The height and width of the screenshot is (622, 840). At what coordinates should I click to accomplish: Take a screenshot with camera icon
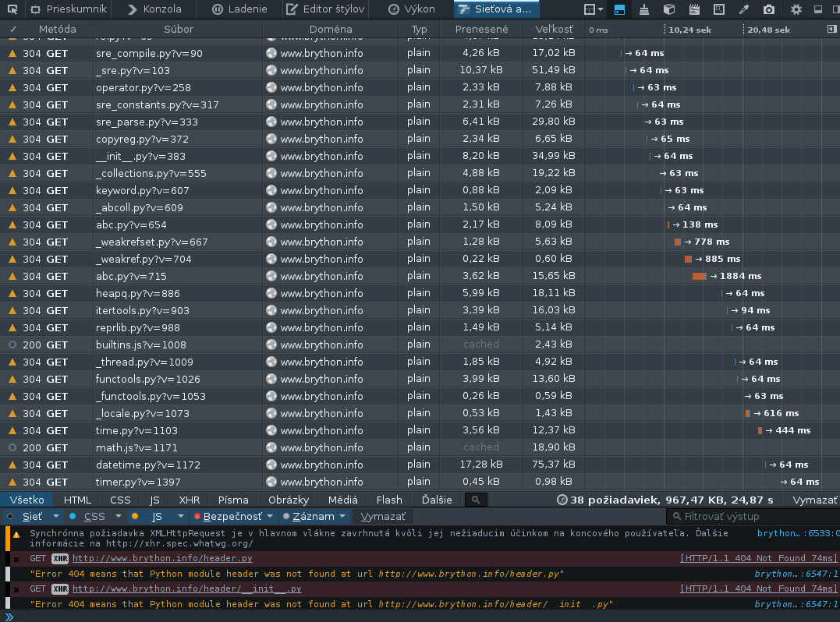(x=769, y=9)
